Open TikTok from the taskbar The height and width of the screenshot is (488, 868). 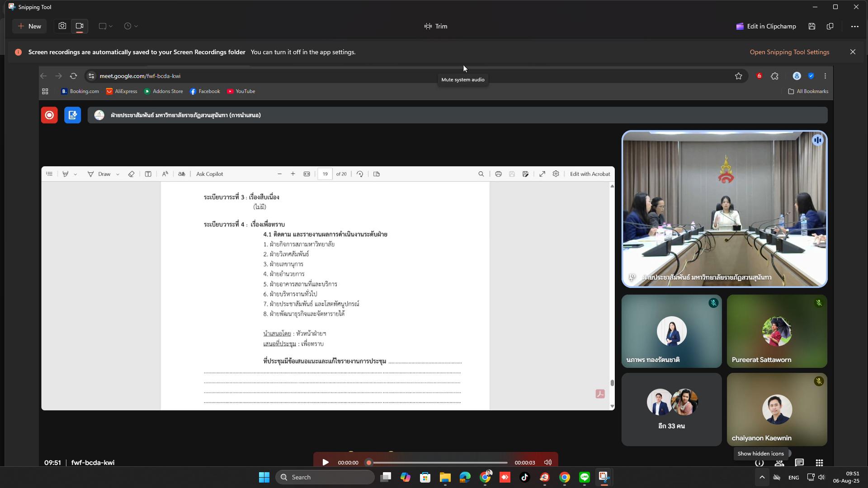[524, 477]
